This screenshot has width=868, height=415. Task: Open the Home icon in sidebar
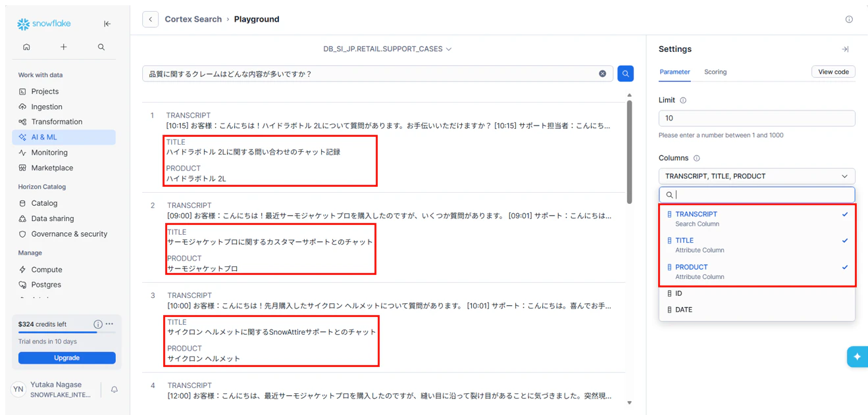point(26,47)
